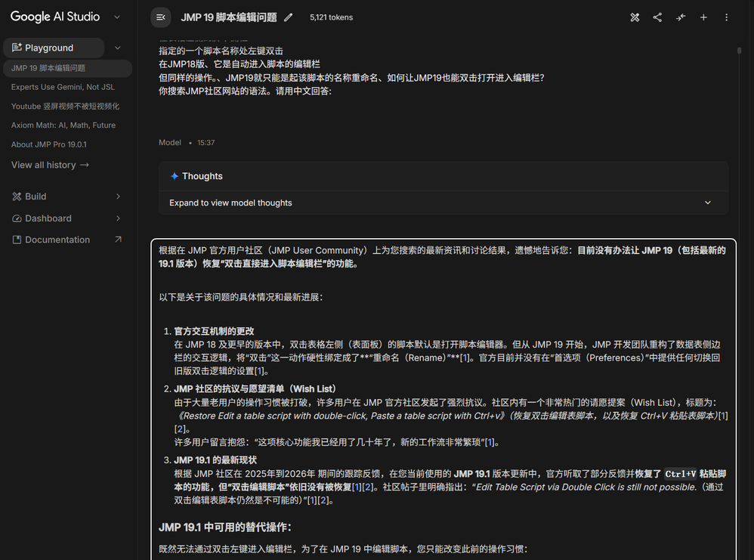
Task: Click the blue sparkle icon next to Thoughts
Action: click(175, 176)
